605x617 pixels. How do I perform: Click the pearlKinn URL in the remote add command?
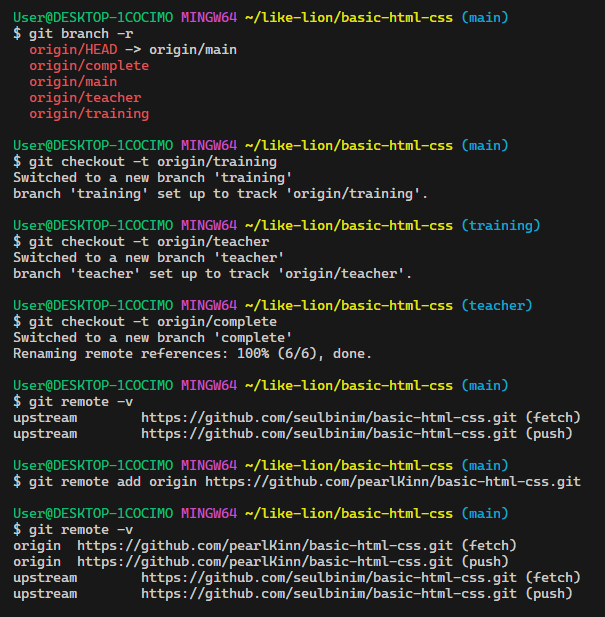[x=393, y=482]
